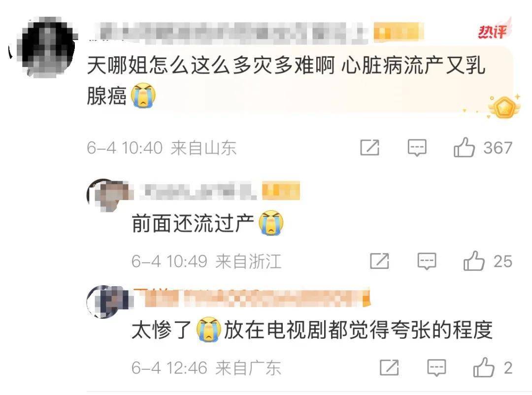Open the top commenter's pixelated avatar
532x395 pixels.
pyautogui.click(x=47, y=47)
